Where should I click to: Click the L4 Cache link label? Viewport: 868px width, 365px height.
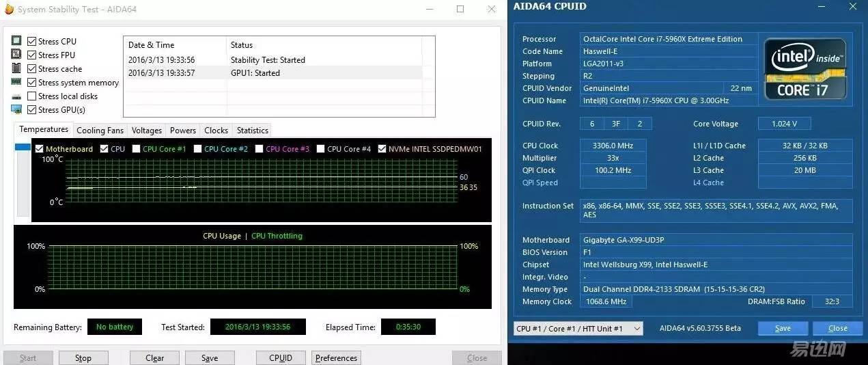[x=708, y=182]
